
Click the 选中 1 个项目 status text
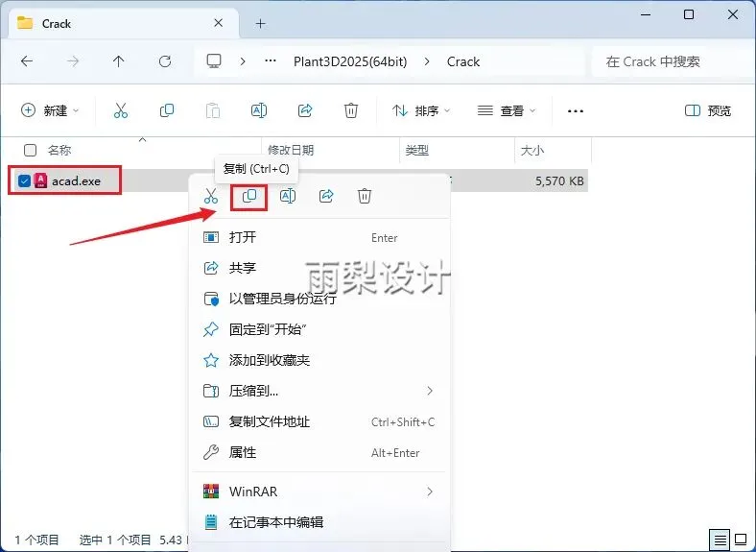pyautogui.click(x=115, y=540)
